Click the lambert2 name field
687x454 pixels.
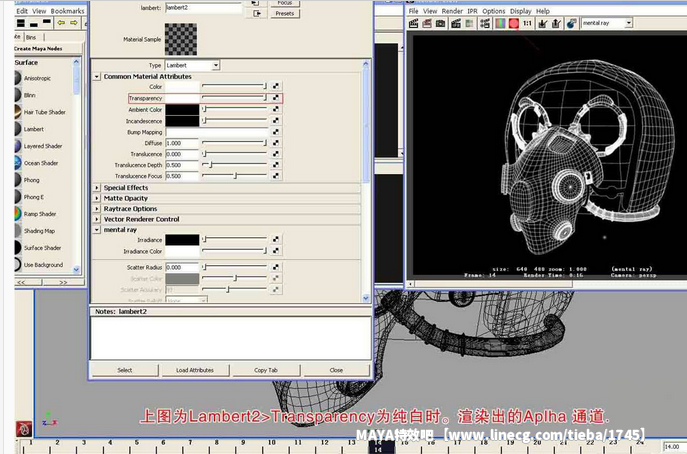pos(203,8)
